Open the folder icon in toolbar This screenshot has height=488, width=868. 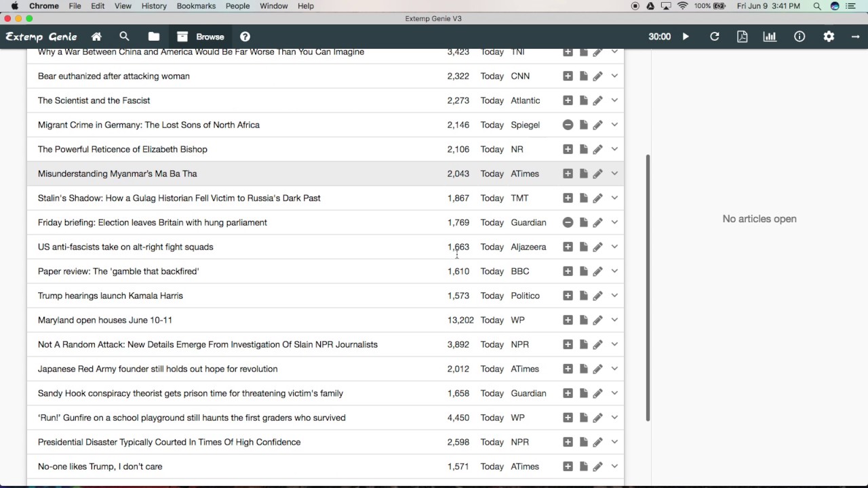click(154, 37)
